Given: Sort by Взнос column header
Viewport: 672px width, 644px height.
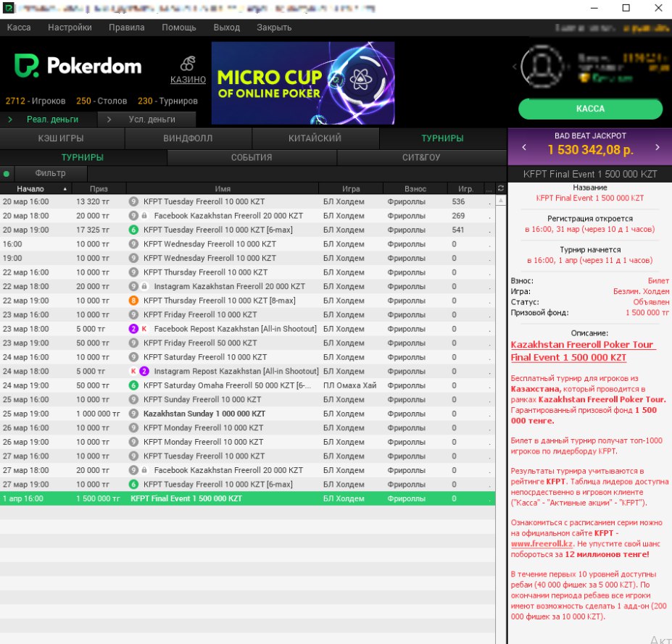Looking at the screenshot, I should pos(415,189).
